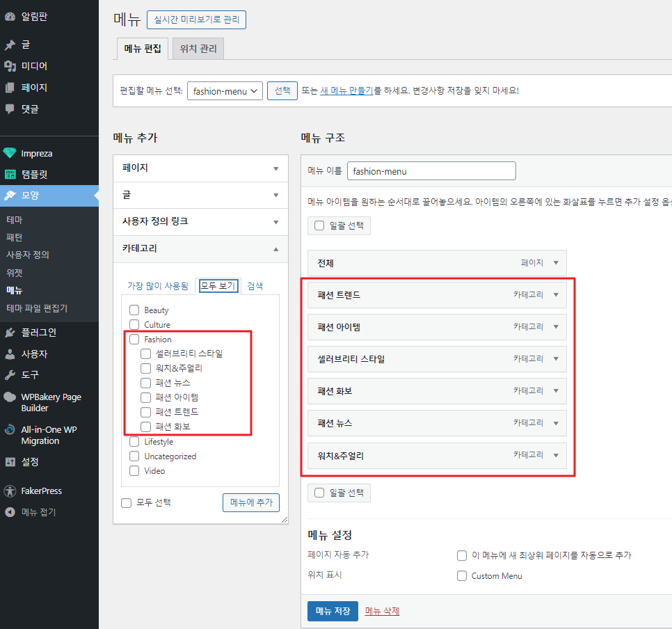
Task: Switch to the 메뉴 편집 tab
Action: pyautogui.click(x=143, y=49)
